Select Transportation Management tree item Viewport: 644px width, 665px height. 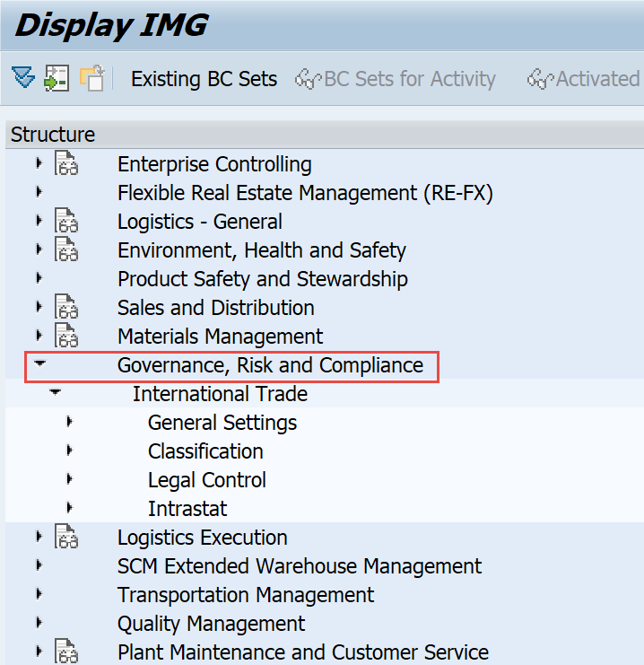coord(246,595)
